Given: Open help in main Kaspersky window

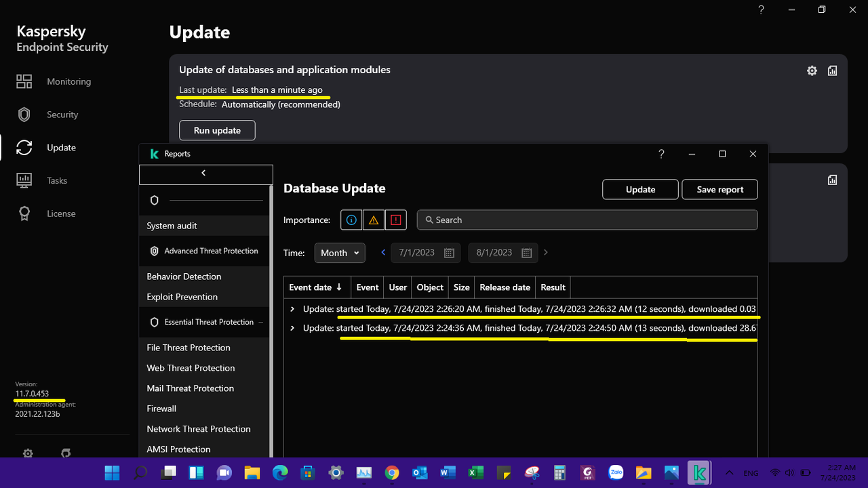Looking at the screenshot, I should 761,9.
